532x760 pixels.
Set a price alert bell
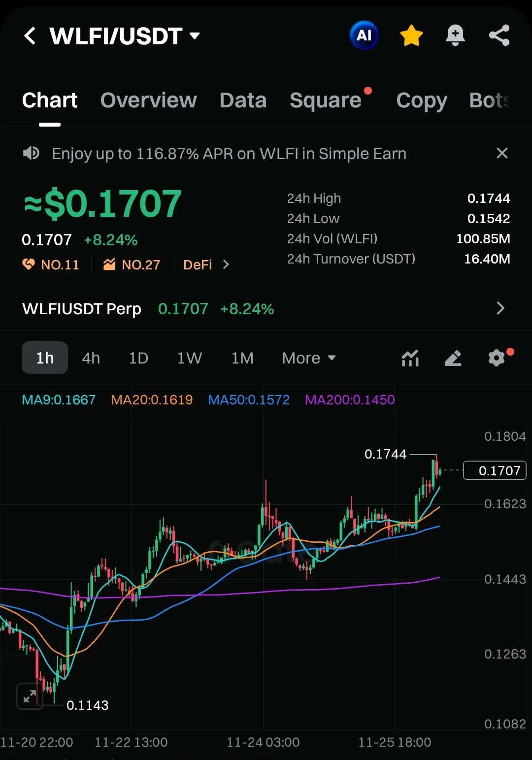coord(455,35)
